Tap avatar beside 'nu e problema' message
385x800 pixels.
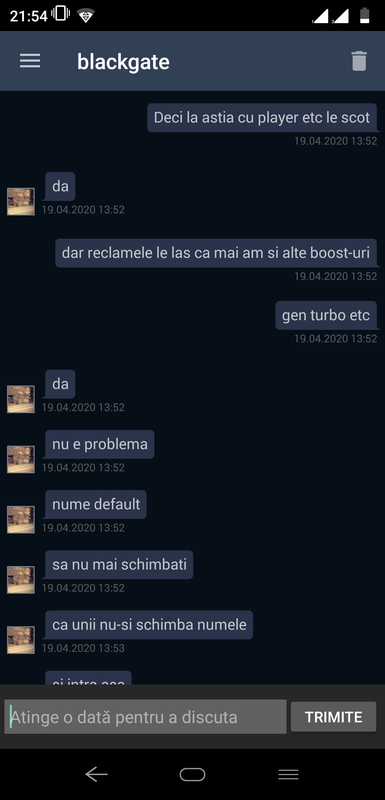[21, 459]
